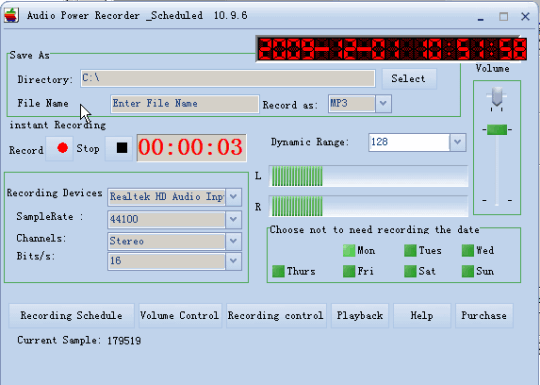Click the Audio Power Recorder _Scheduled title text

137,15
